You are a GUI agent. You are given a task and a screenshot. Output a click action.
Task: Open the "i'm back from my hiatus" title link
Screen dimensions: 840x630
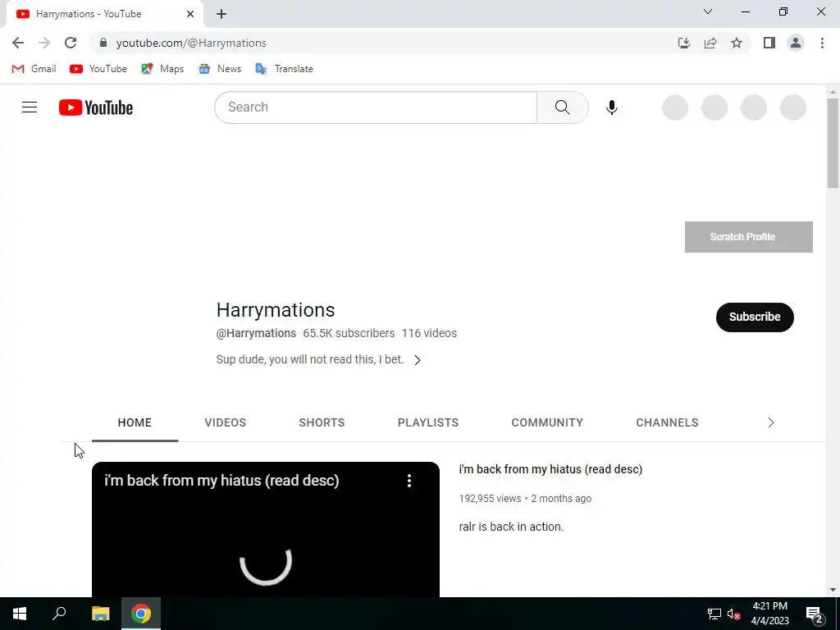[x=550, y=469]
